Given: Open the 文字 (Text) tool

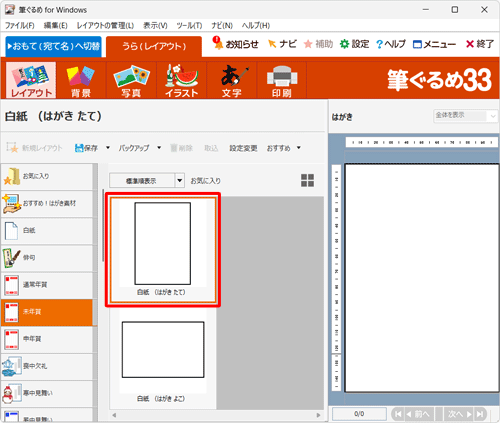Looking at the screenshot, I should click(232, 80).
